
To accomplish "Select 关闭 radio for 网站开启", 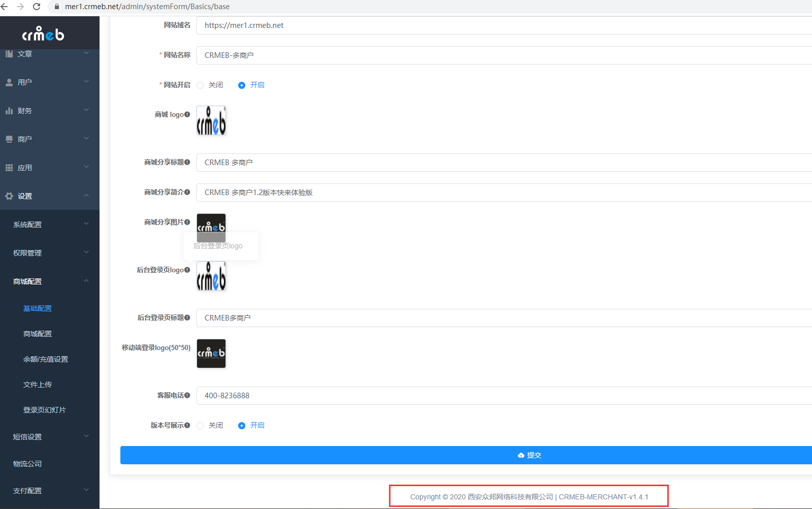I will click(200, 85).
